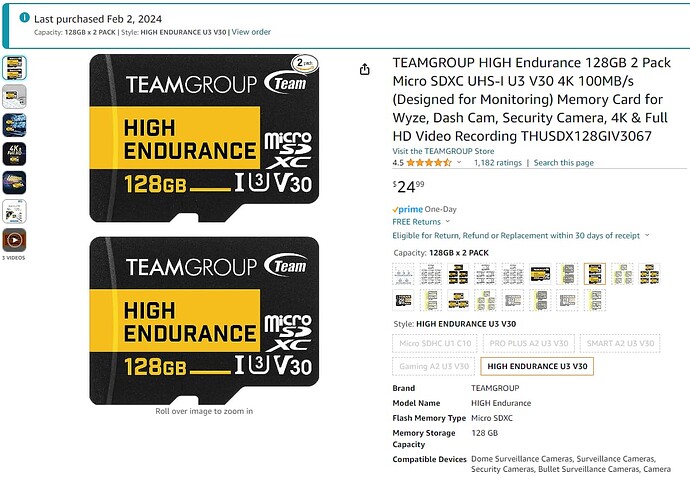Open the info icon in purchase banner
Viewport: 690px width, 481px height.
pos(24,18)
